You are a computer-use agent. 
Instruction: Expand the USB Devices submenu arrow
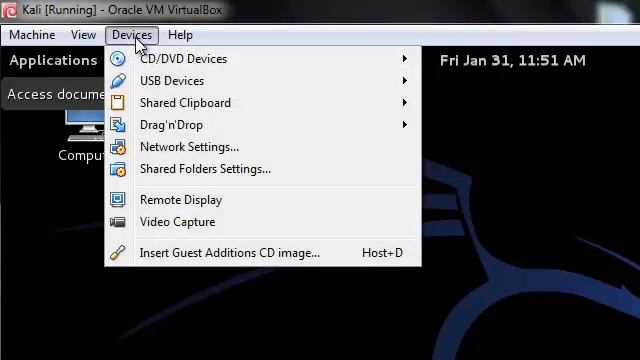coord(404,81)
